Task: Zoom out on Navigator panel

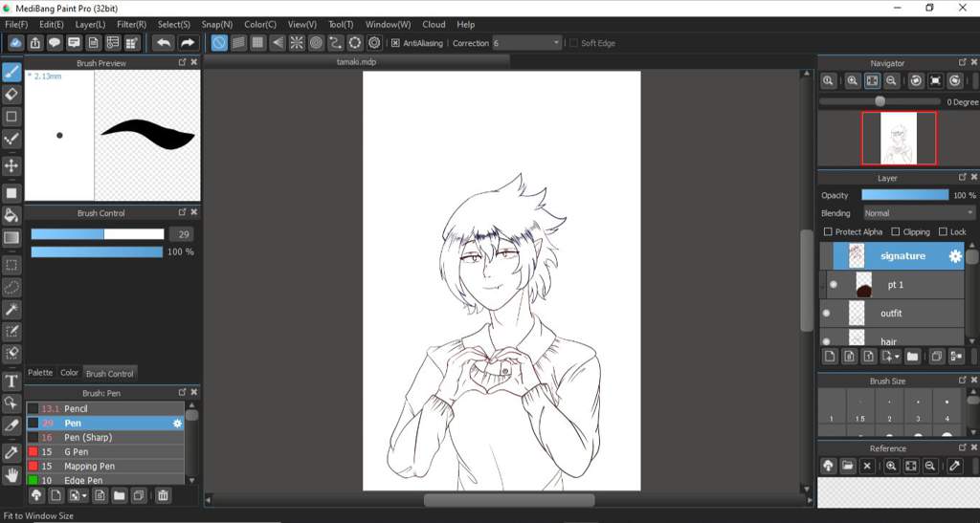Action: 891,81
